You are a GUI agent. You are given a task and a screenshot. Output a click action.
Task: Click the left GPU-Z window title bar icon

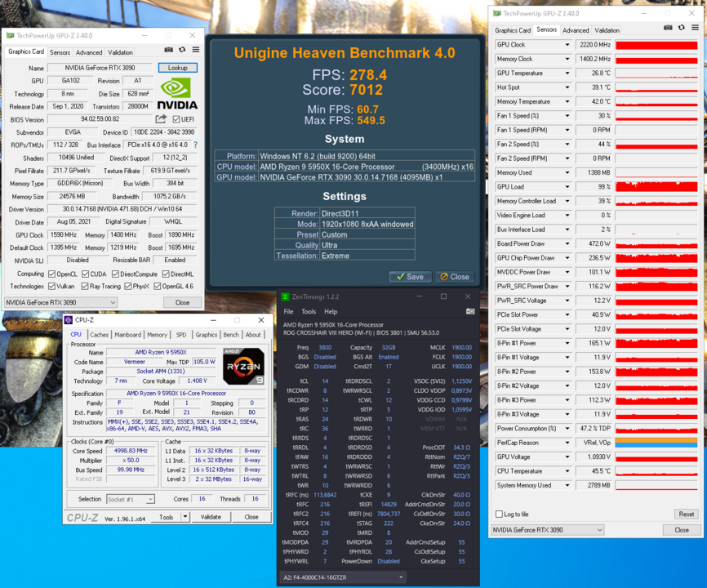[x=11, y=36]
